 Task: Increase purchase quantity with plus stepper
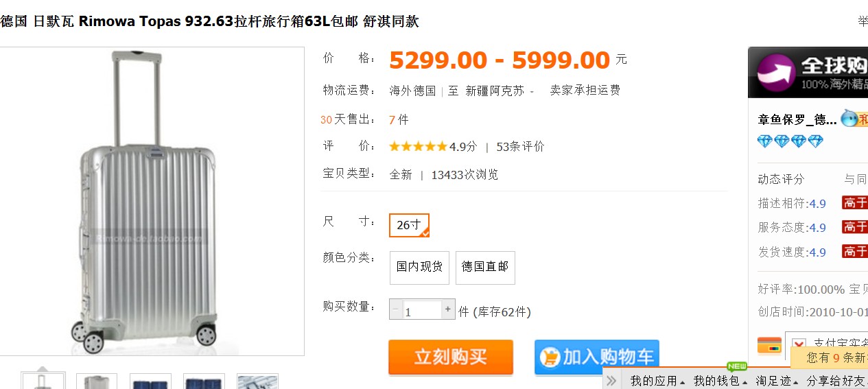tap(448, 309)
